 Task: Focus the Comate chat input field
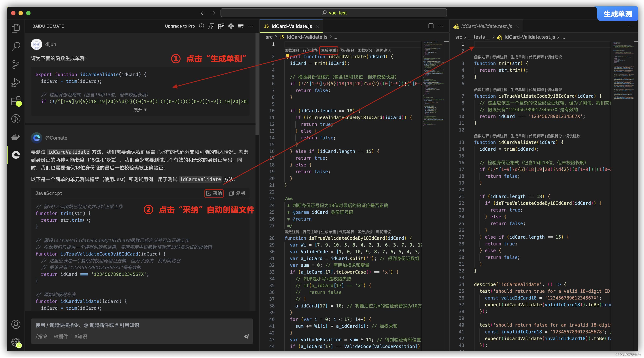click(142, 325)
